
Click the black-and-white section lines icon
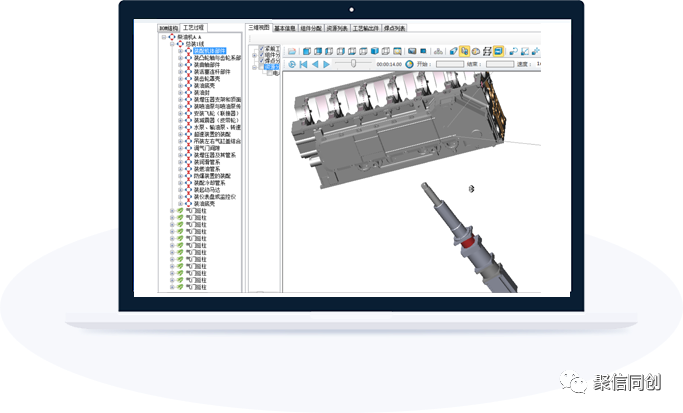[487, 51]
